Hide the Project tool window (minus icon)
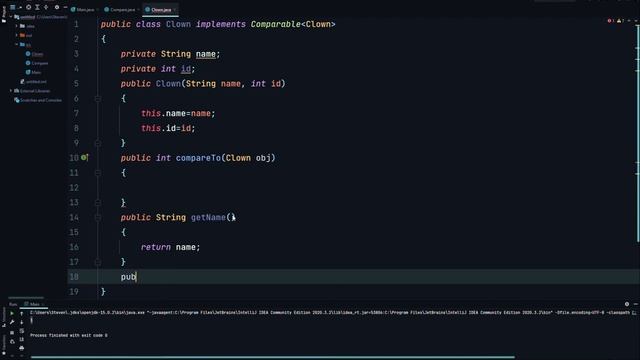The image size is (640, 360). (65, 7)
